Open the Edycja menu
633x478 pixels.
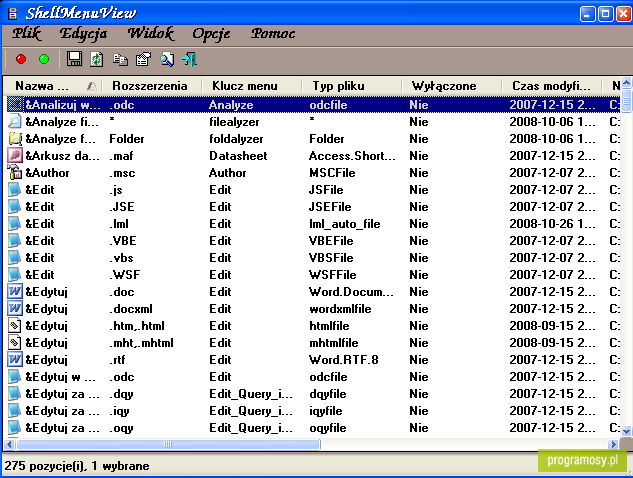point(84,34)
